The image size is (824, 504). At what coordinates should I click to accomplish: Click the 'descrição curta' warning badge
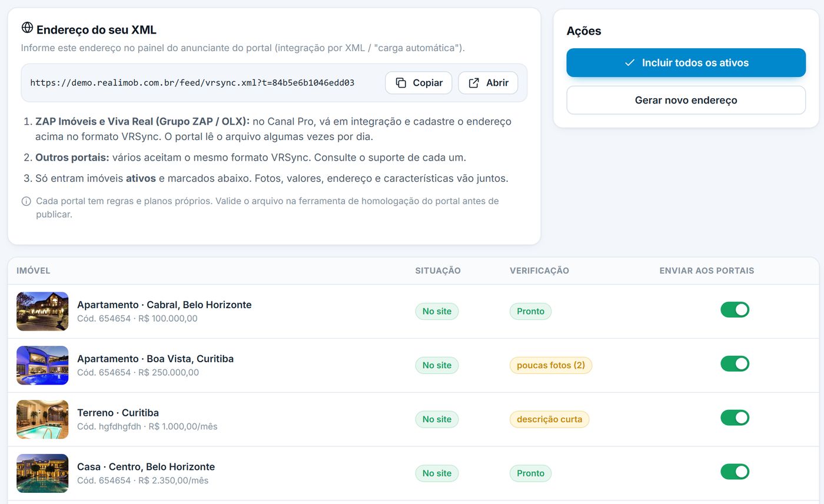click(x=549, y=419)
